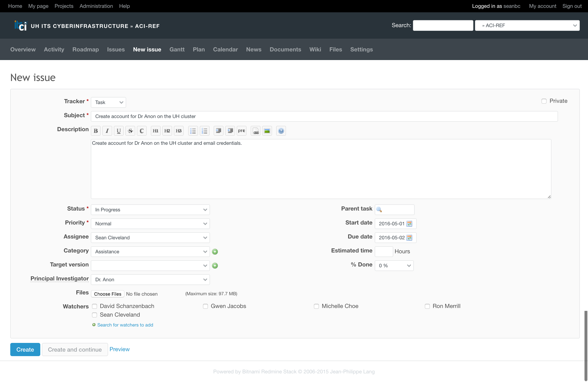Insert wiki page link icon
The image size is (588, 382).
click(255, 131)
